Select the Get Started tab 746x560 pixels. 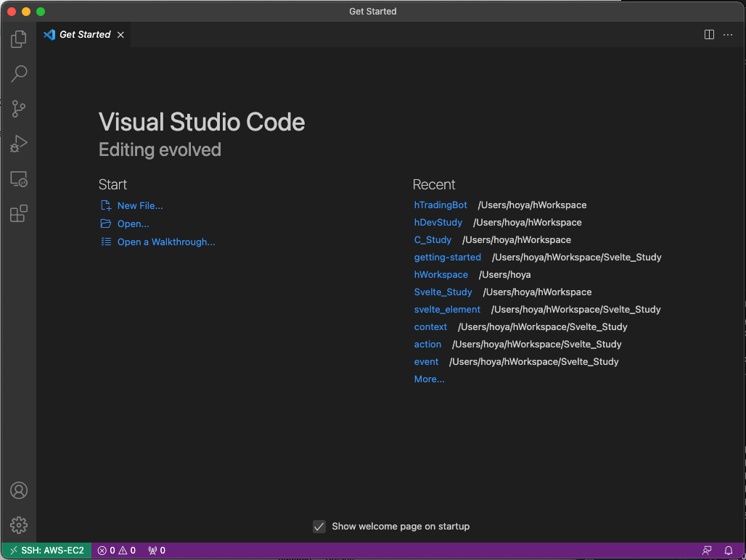point(83,35)
